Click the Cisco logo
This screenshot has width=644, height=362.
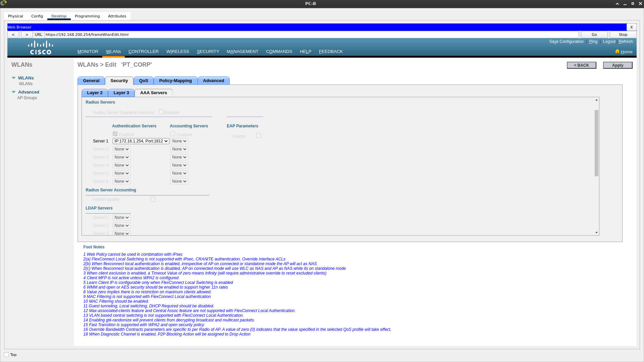(41, 48)
